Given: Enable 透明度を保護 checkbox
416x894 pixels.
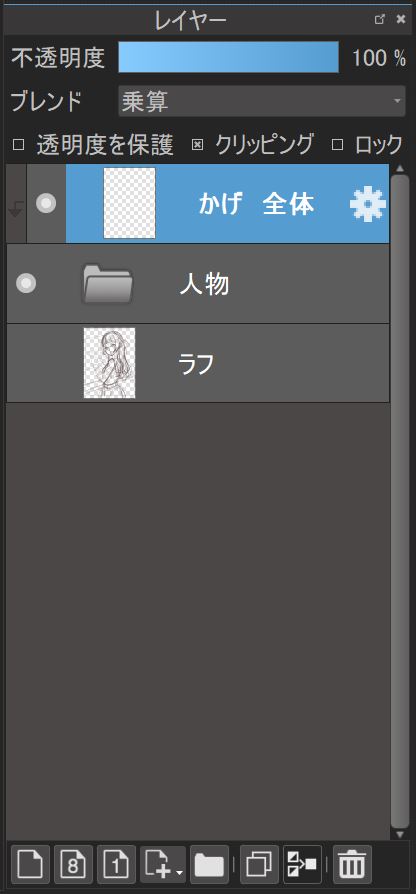Looking at the screenshot, I should [19, 145].
